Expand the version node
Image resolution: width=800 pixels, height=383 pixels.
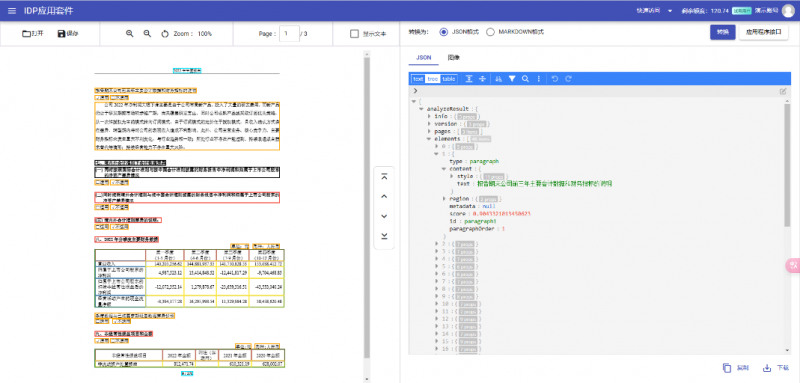pos(429,124)
